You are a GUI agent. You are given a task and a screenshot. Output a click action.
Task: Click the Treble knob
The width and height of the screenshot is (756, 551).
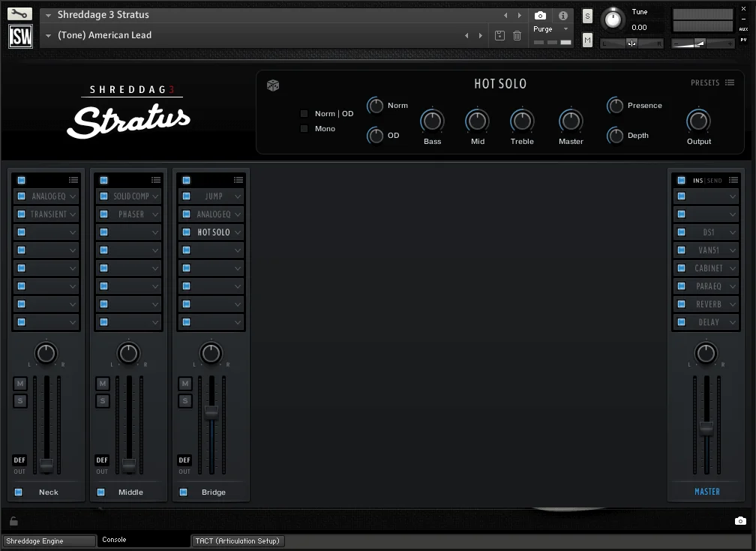(x=522, y=121)
